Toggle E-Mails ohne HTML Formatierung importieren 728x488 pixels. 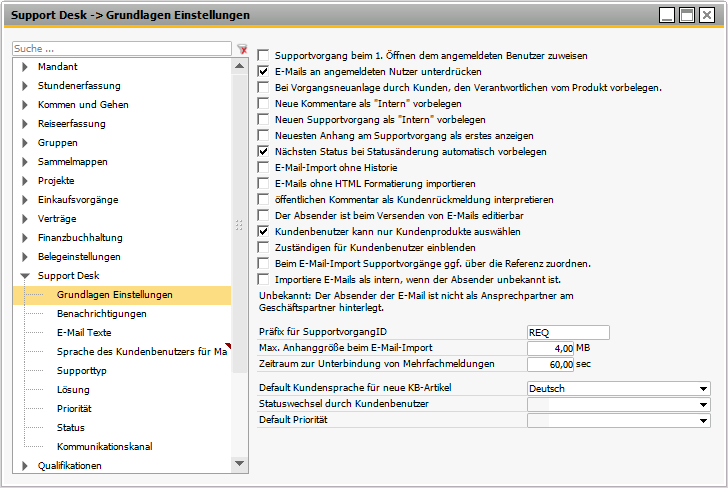pyautogui.click(x=263, y=183)
